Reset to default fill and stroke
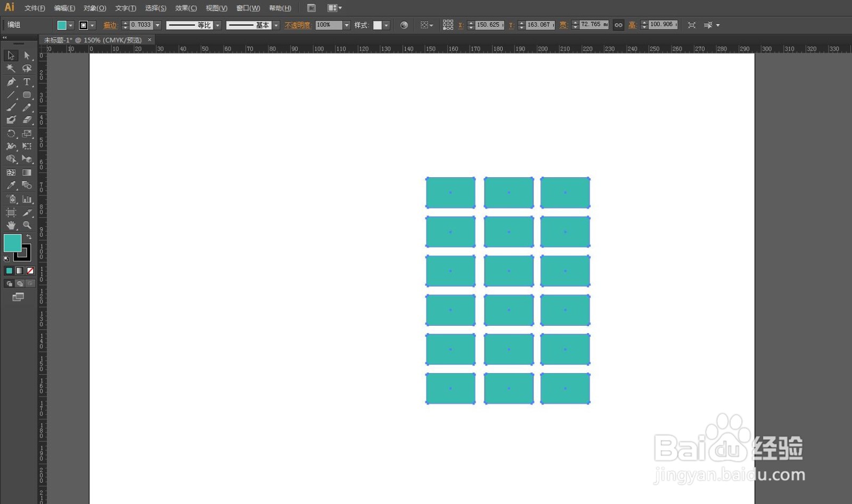 click(x=6, y=259)
